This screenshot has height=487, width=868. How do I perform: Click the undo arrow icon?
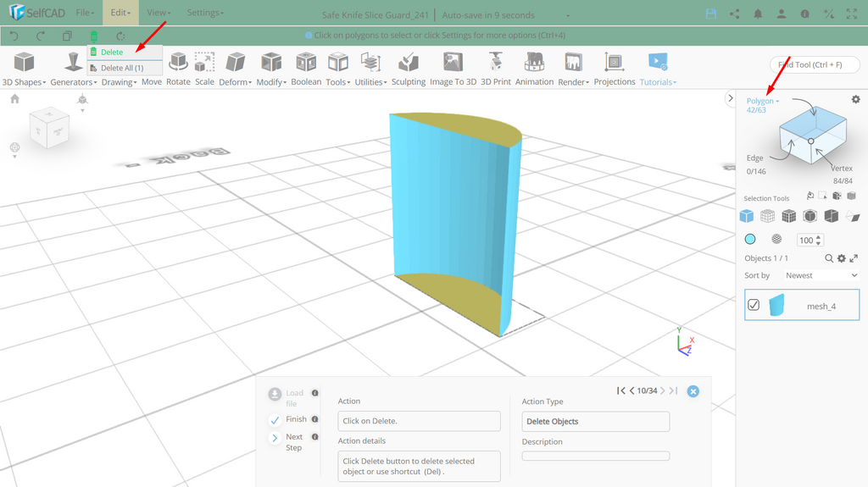(x=14, y=36)
